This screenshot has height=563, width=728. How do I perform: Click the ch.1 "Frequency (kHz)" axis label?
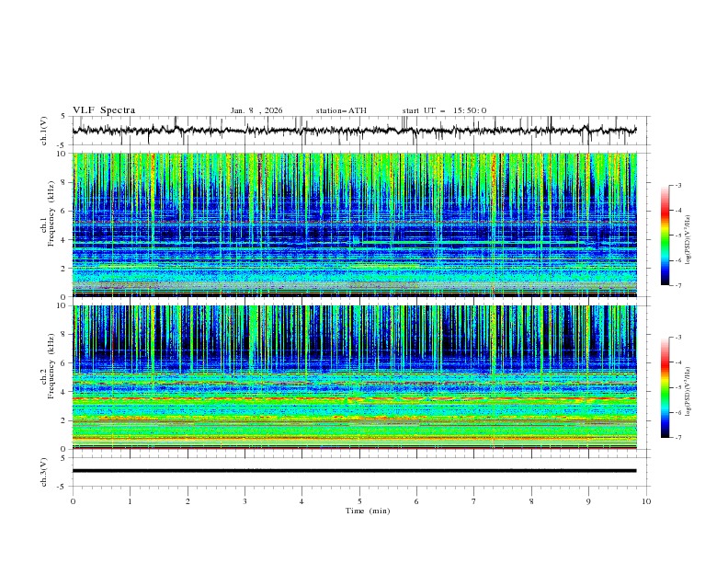point(51,213)
